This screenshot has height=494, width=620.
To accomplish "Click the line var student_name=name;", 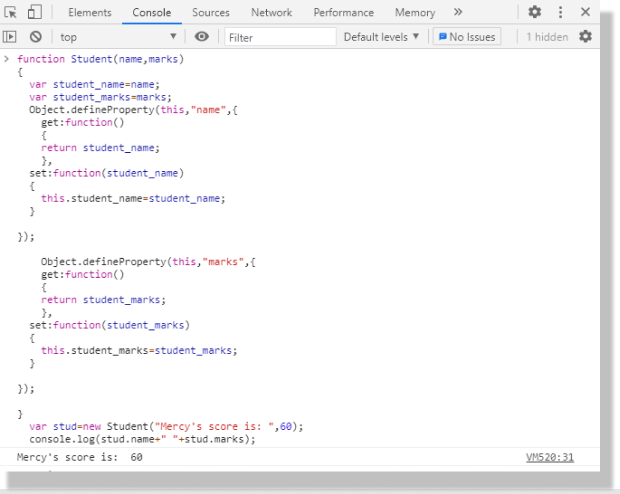I will [x=94, y=85].
